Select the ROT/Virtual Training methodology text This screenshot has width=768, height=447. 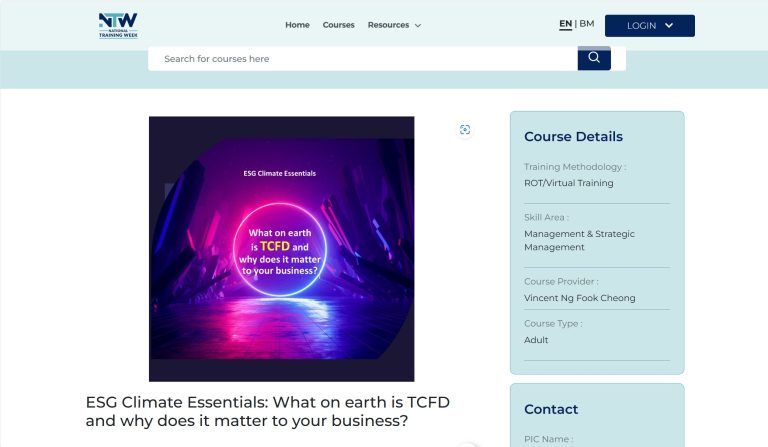[568, 183]
